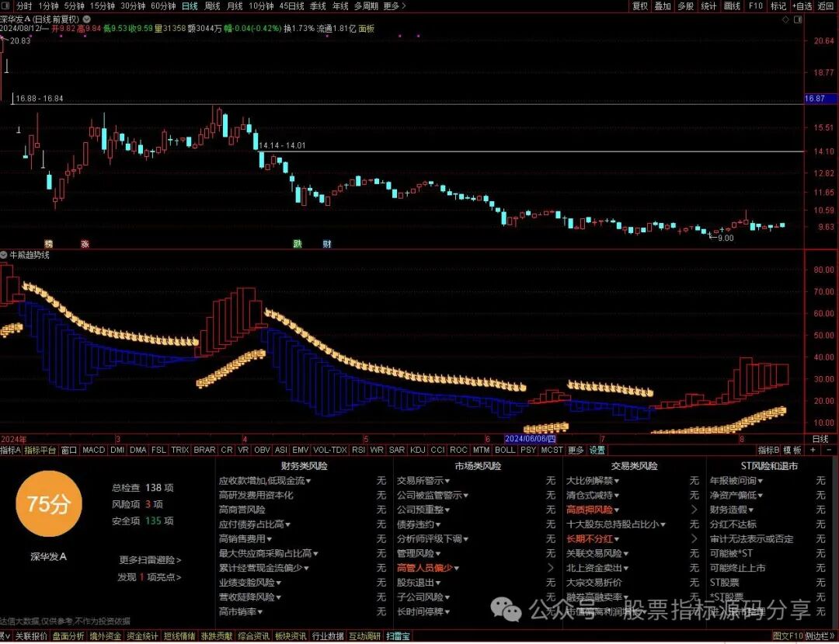Collapse the 牛熊趋势线 indicator panel circle icon

click(5, 255)
